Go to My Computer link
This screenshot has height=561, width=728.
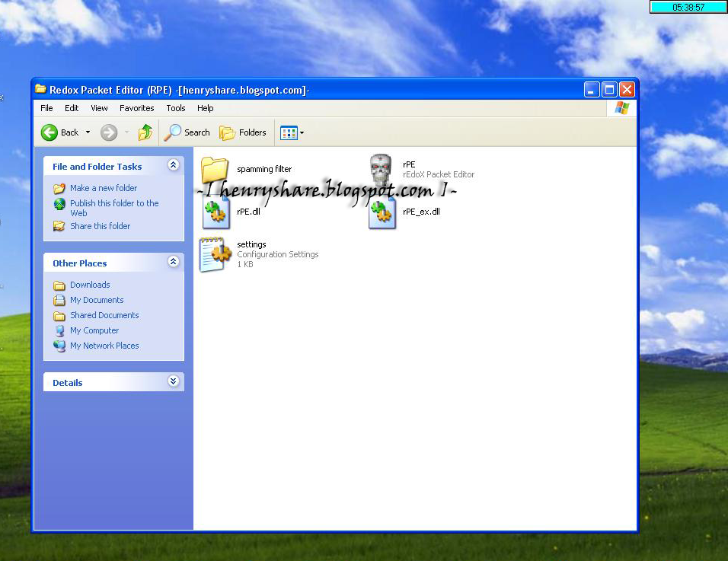point(94,330)
